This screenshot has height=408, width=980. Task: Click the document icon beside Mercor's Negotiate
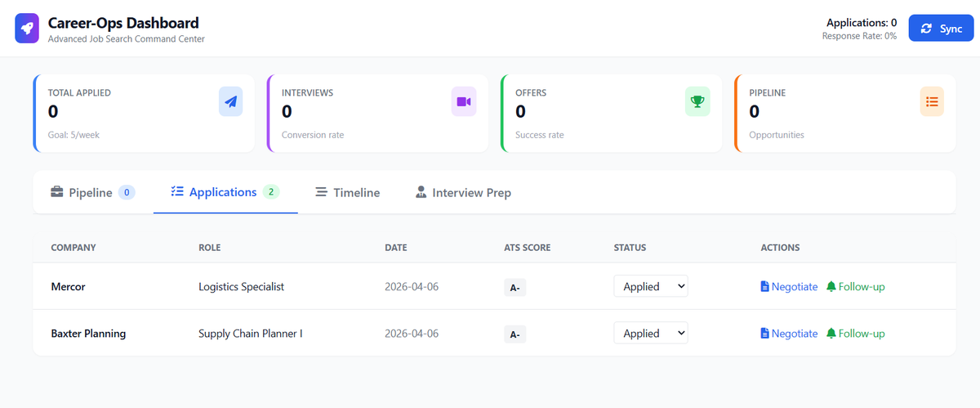(x=764, y=287)
